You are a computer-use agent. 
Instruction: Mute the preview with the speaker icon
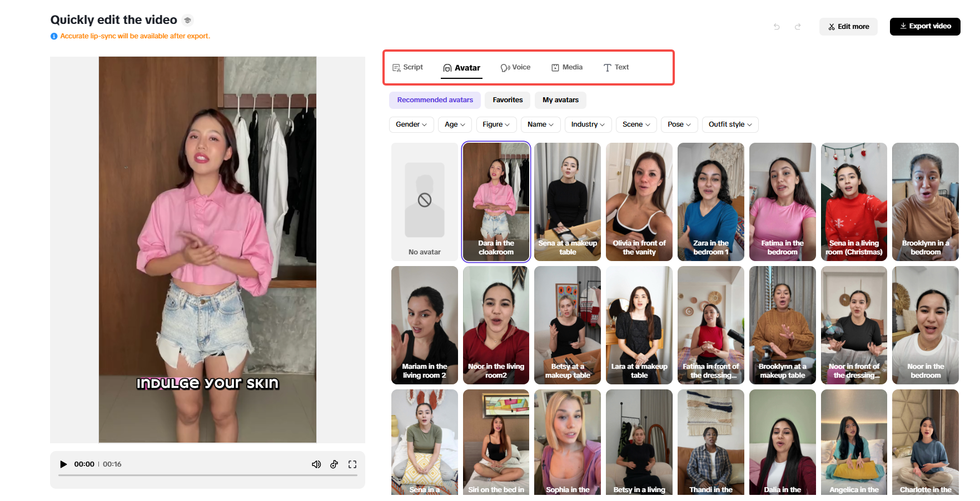point(316,464)
